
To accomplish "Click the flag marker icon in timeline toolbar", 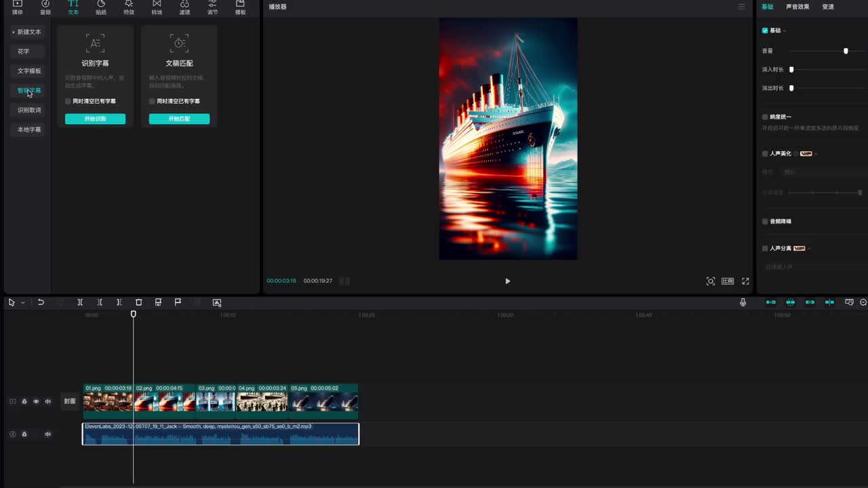I will tap(178, 302).
